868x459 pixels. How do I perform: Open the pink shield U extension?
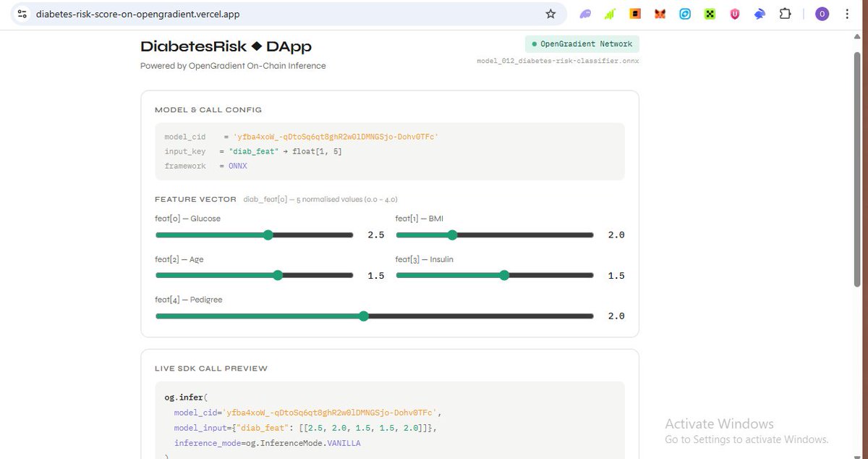pos(735,14)
